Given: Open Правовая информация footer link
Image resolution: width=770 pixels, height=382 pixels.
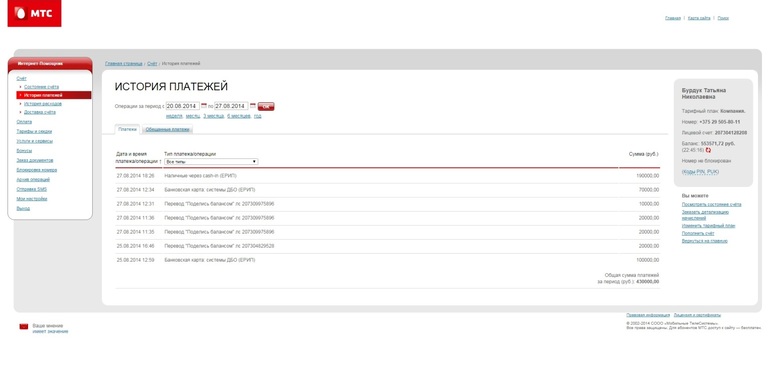Looking at the screenshot, I should 648,315.
